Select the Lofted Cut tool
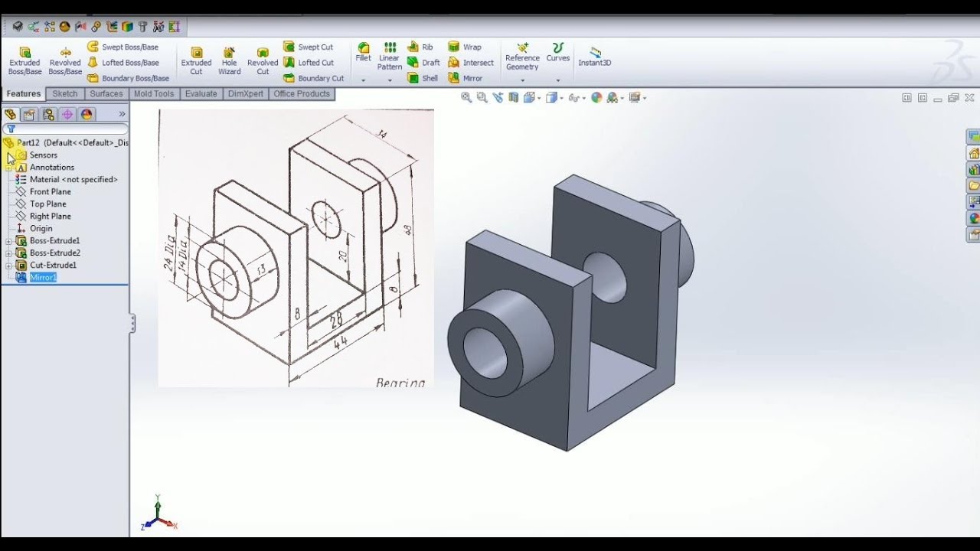The height and width of the screenshot is (551, 980). coord(309,63)
